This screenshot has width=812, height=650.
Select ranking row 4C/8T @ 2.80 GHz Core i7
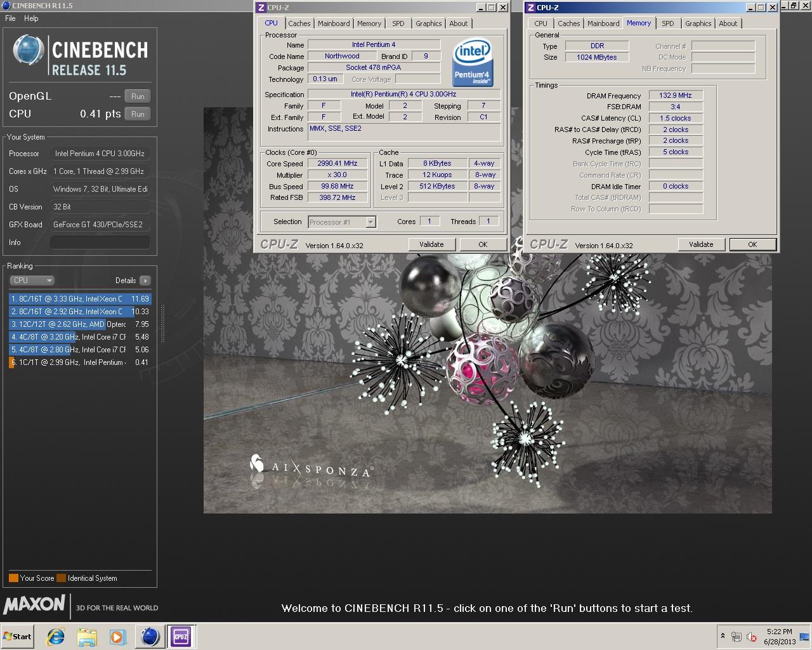80,350
